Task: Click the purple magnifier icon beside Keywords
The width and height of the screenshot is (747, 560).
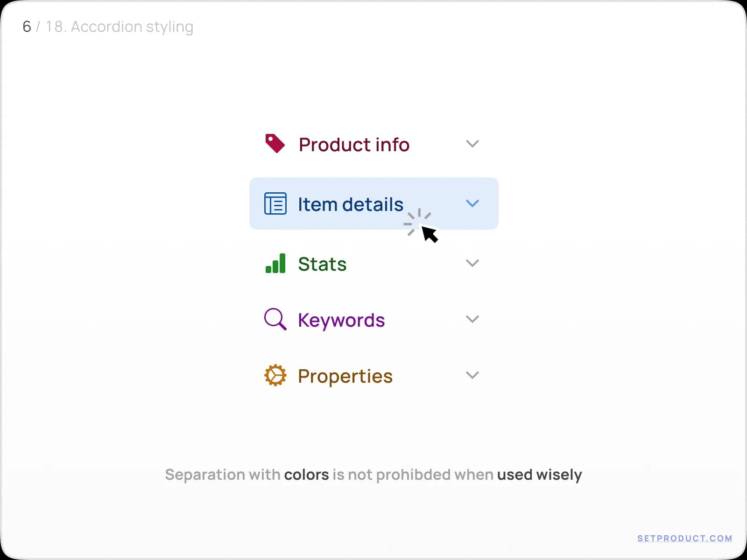Action: (275, 320)
